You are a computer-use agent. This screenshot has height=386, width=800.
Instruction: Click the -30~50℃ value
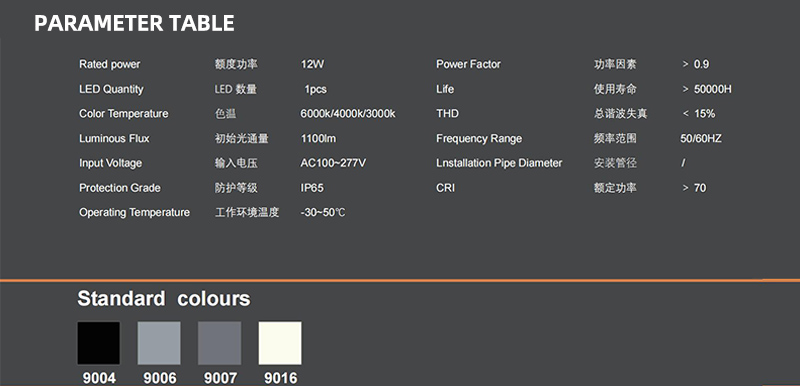(323, 212)
